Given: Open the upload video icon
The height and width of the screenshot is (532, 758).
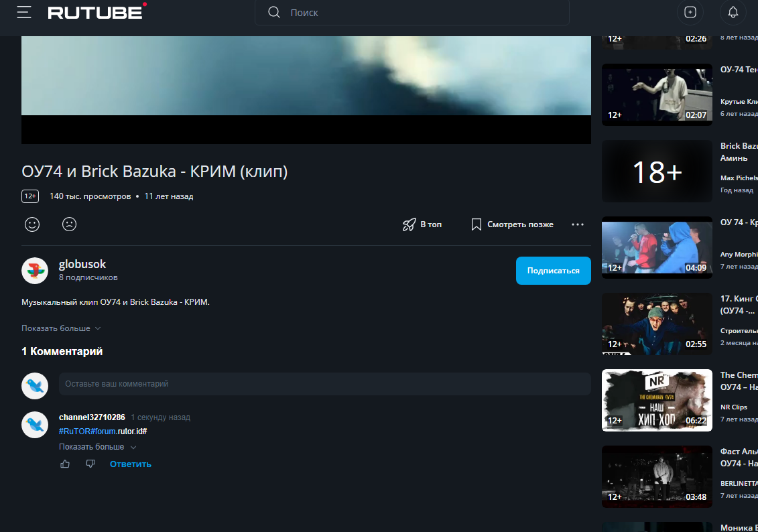Looking at the screenshot, I should (x=690, y=12).
